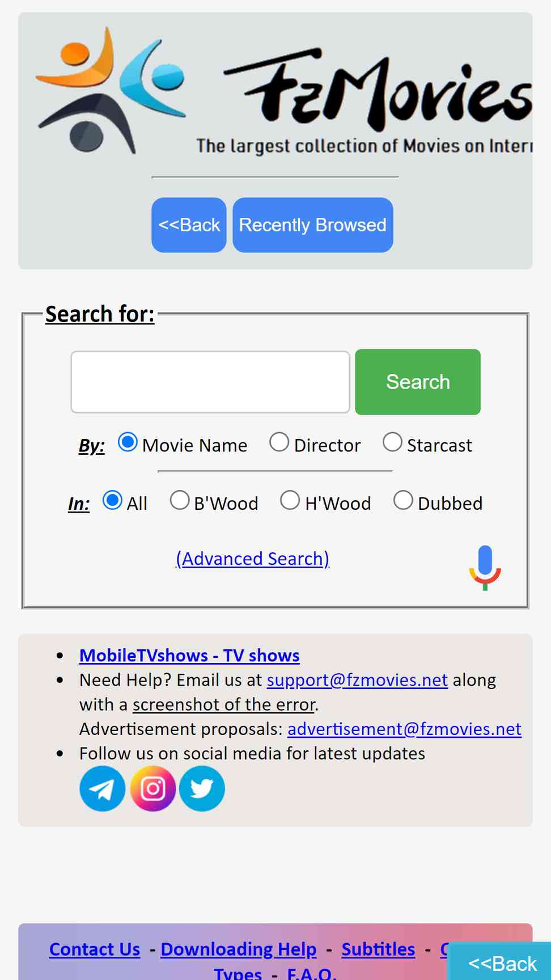Click the support@fzmovies.net email link
Screen dimensions: 551x980
tap(357, 680)
